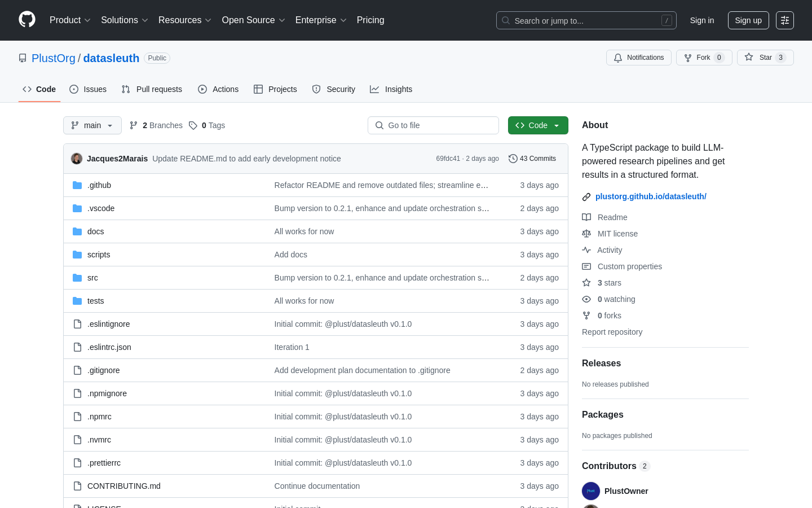Click Jacques2Marais avatar in commit bar
This screenshot has height=508, width=812.
77,159
